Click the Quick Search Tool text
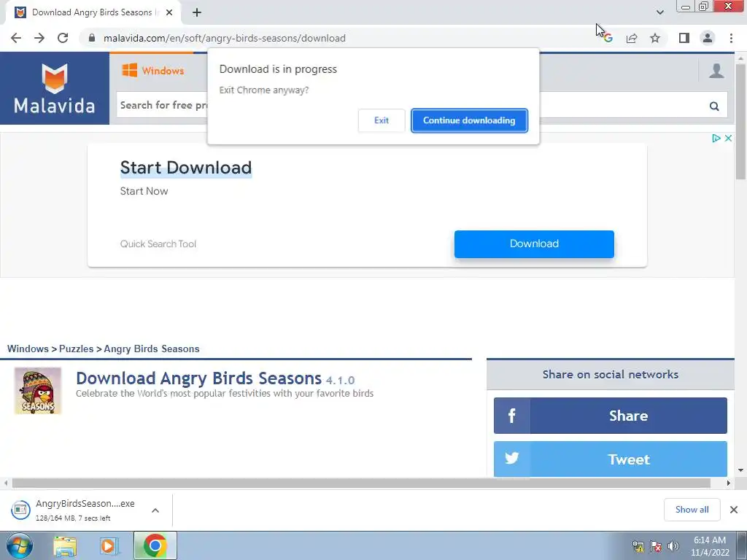The height and width of the screenshot is (560, 747). [x=158, y=244]
